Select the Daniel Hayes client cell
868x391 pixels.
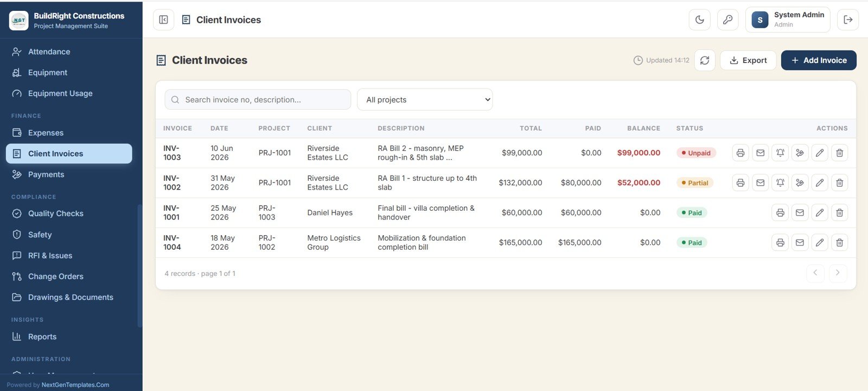coord(330,213)
